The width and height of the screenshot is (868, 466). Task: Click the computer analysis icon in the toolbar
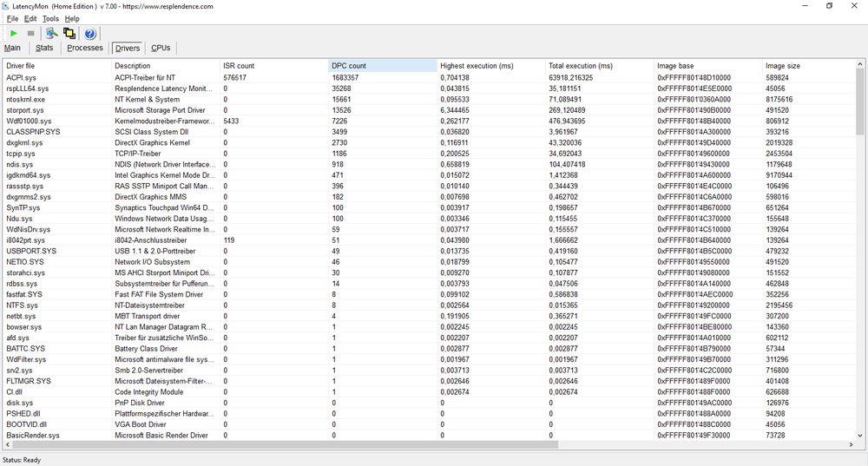click(x=51, y=33)
